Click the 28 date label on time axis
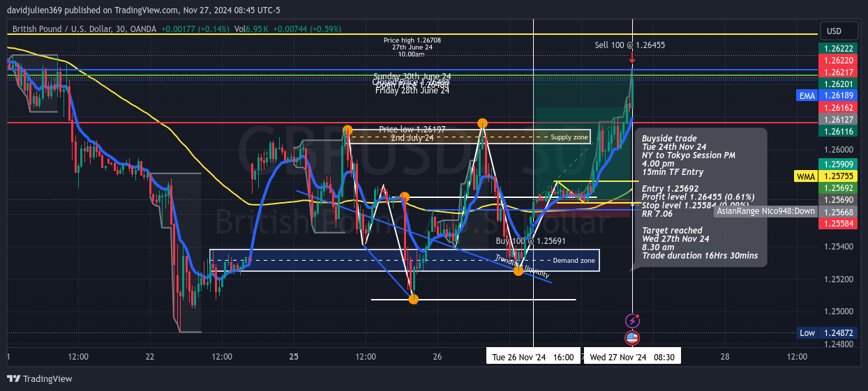 (x=725, y=357)
